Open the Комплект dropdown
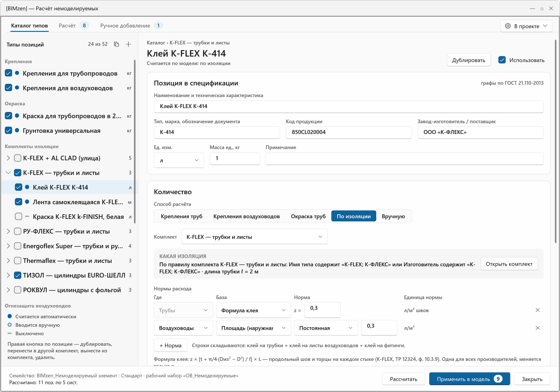Screen dimensions: 560x392 254,237
